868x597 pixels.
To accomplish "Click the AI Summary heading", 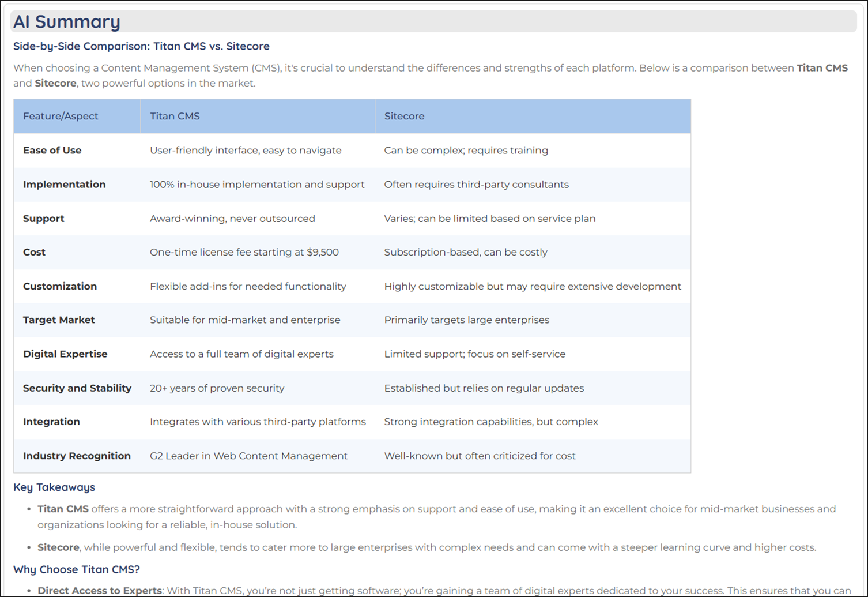I will pyautogui.click(x=67, y=22).
